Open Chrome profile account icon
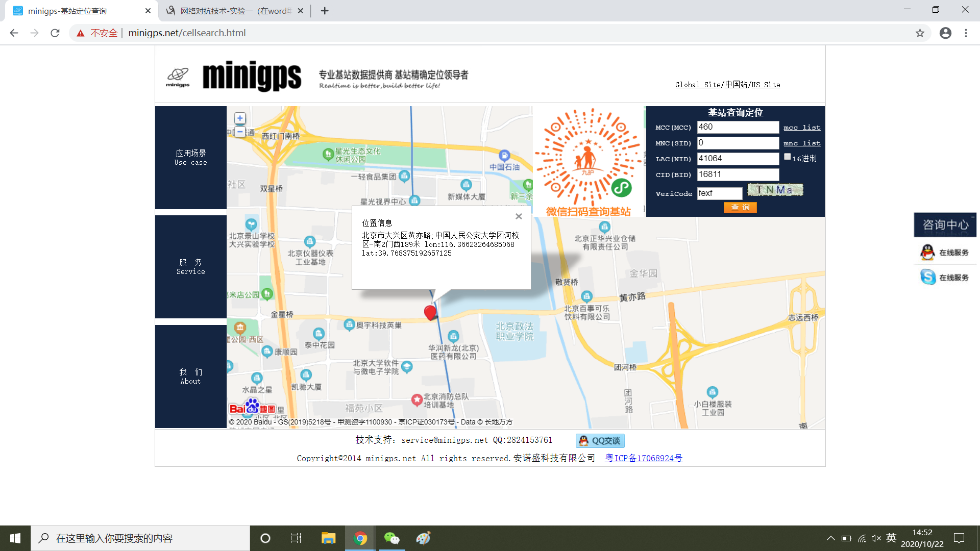 pyautogui.click(x=945, y=33)
